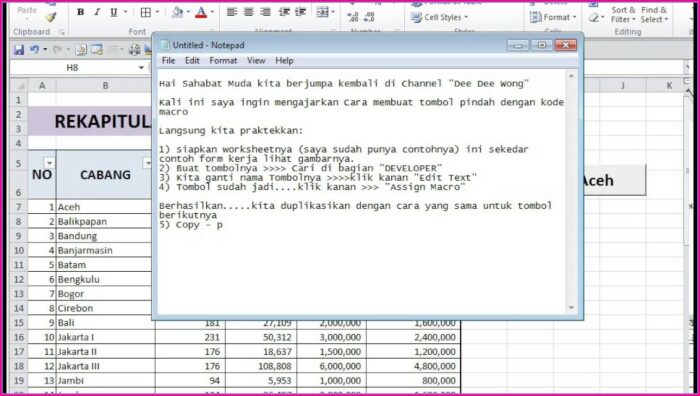Open filter dropdown on NO column
The image size is (700, 396).
click(49, 163)
